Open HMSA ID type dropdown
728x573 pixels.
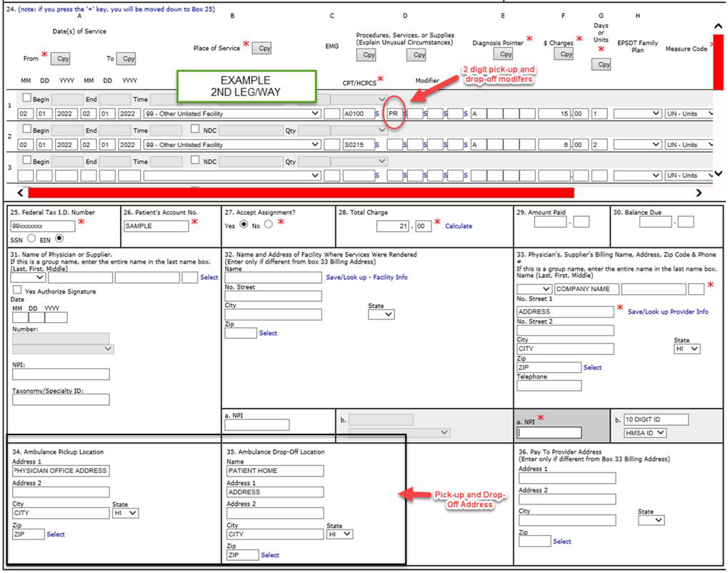click(x=645, y=433)
